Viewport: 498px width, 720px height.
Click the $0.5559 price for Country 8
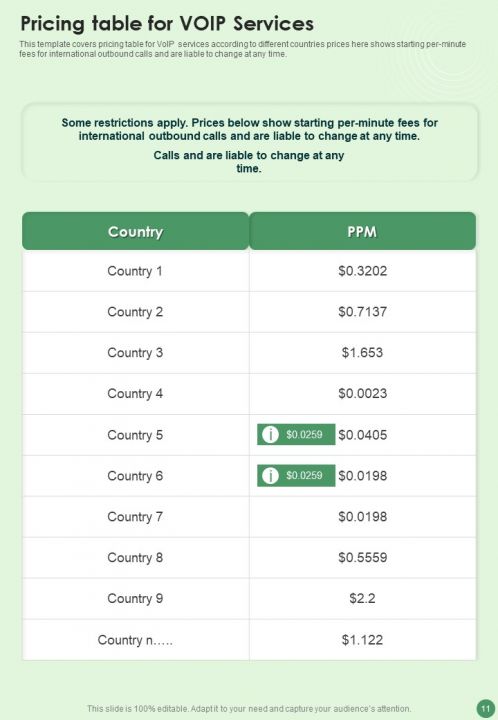[363, 557]
